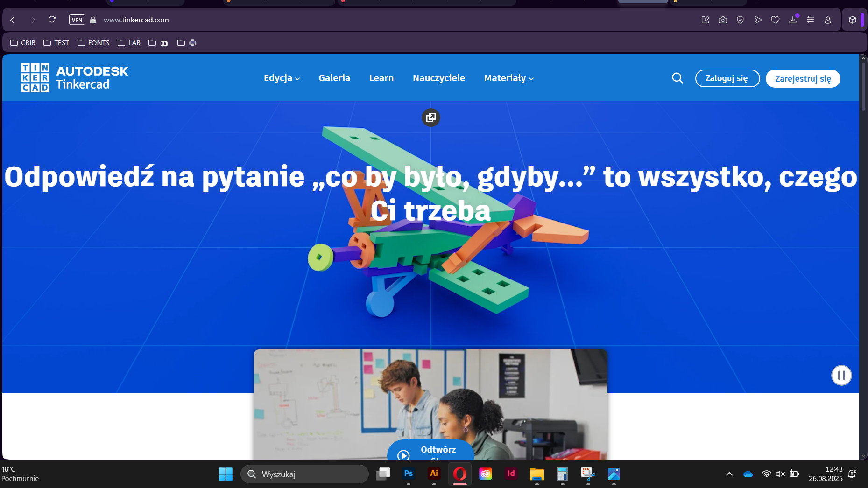Open the downloads panel with notification dot
The width and height of the screenshot is (868, 488).
pyautogui.click(x=793, y=20)
